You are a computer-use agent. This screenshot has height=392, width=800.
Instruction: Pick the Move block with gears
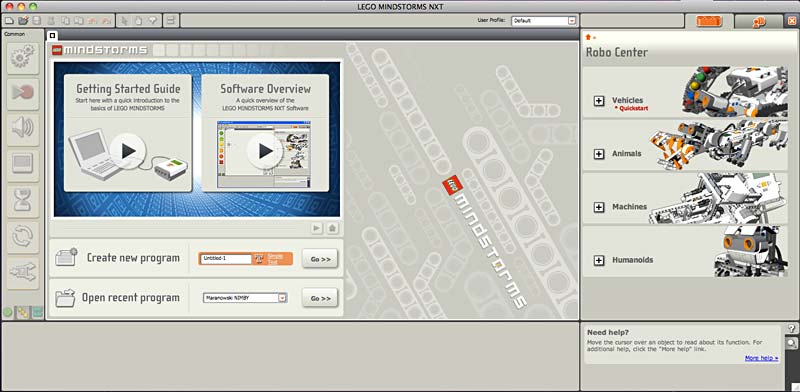click(x=22, y=58)
